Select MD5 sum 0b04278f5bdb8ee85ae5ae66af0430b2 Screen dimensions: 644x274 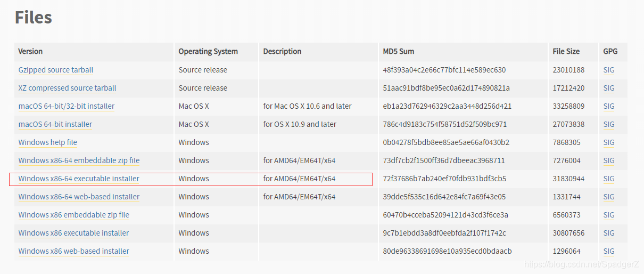coord(446,142)
